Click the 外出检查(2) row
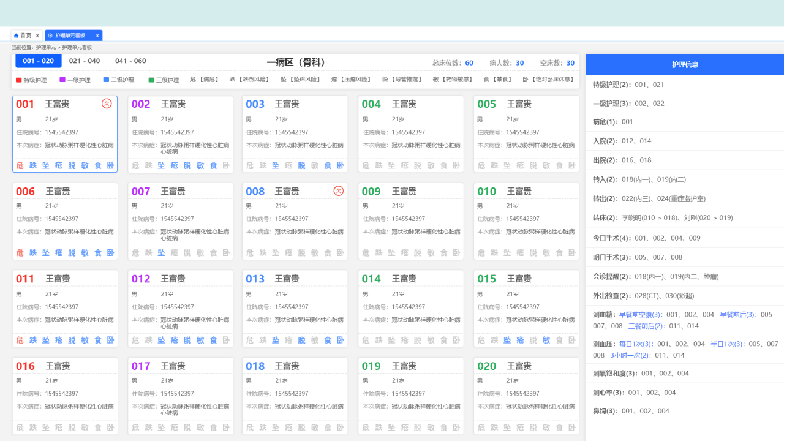The height and width of the screenshot is (442, 785). 685,296
